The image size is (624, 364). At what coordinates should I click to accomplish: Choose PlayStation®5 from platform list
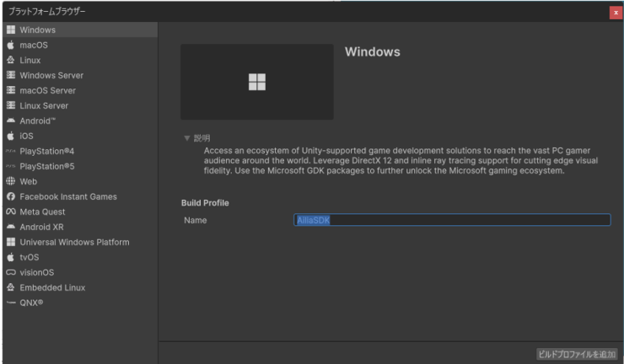click(x=52, y=167)
